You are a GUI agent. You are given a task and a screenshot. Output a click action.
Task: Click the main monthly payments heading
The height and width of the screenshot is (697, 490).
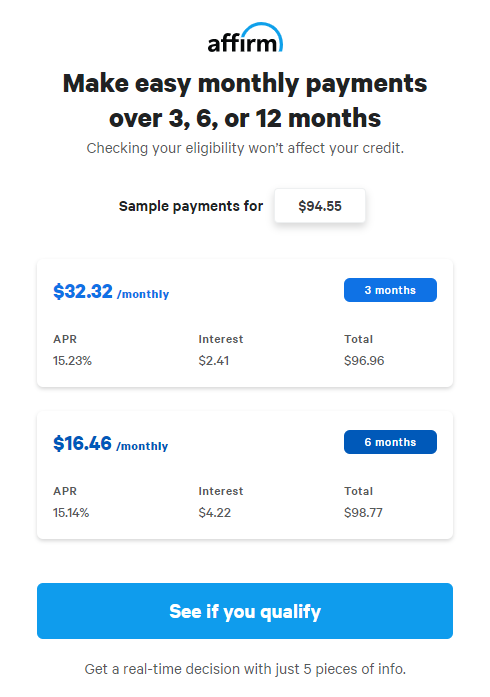245,100
